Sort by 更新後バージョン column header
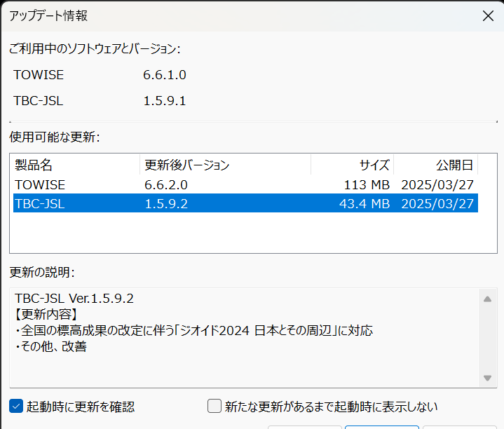The height and width of the screenshot is (429, 504). pyautogui.click(x=225, y=165)
